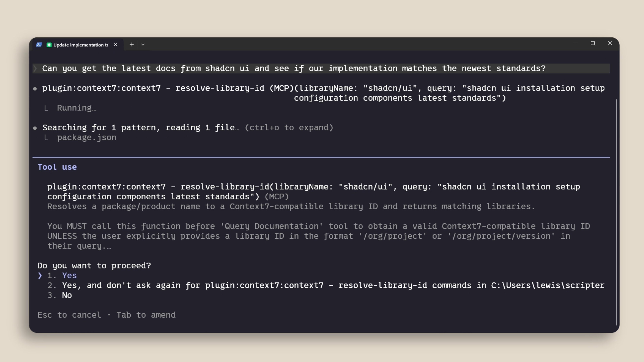Click the 'Tab to amend' hint text
Screen dimensions: 644x362
(x=146, y=315)
